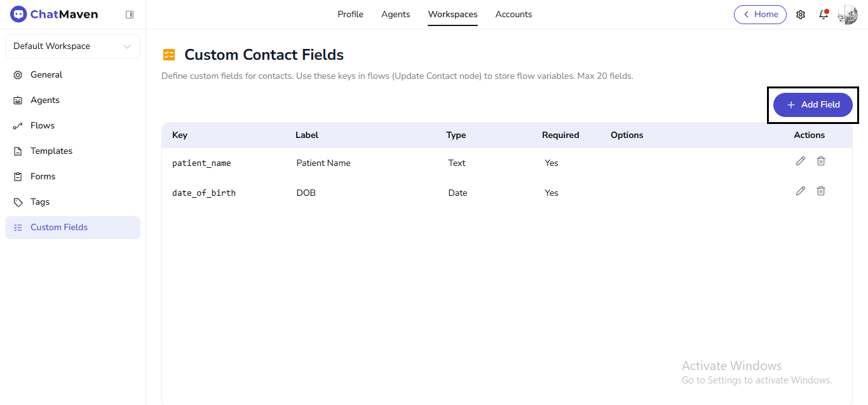Open the settings gear in the top bar
Viewport: 868px width, 405px height.
pos(801,14)
